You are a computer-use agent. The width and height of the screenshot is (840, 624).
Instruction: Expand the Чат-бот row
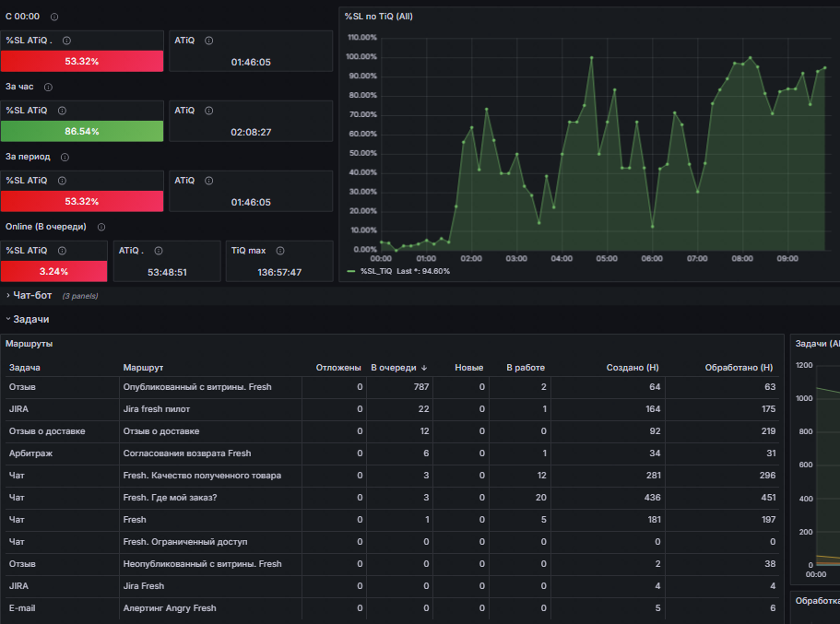(32, 295)
